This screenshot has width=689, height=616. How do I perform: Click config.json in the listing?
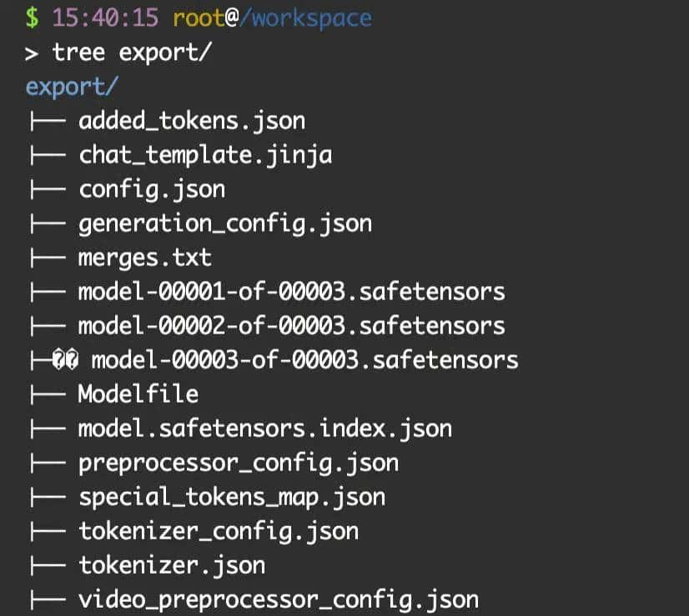coord(152,189)
